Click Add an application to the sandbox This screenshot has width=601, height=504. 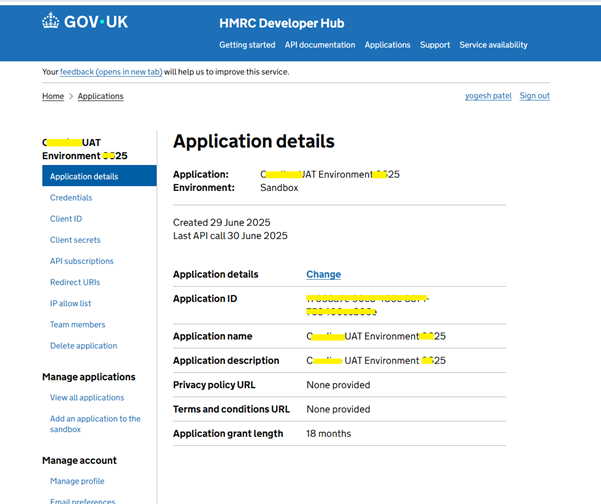(95, 424)
